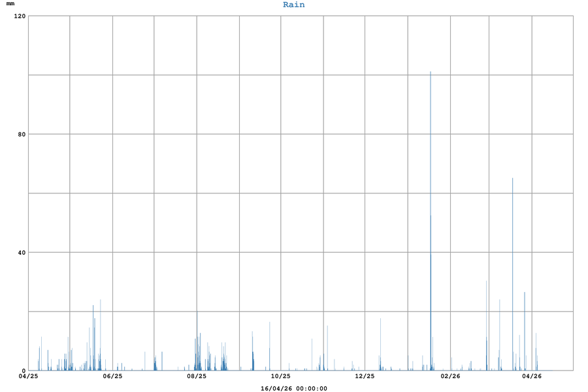Screen dimensions: 588x392
Task: Select the 12/25 x-axis date label
Action: click(365, 376)
